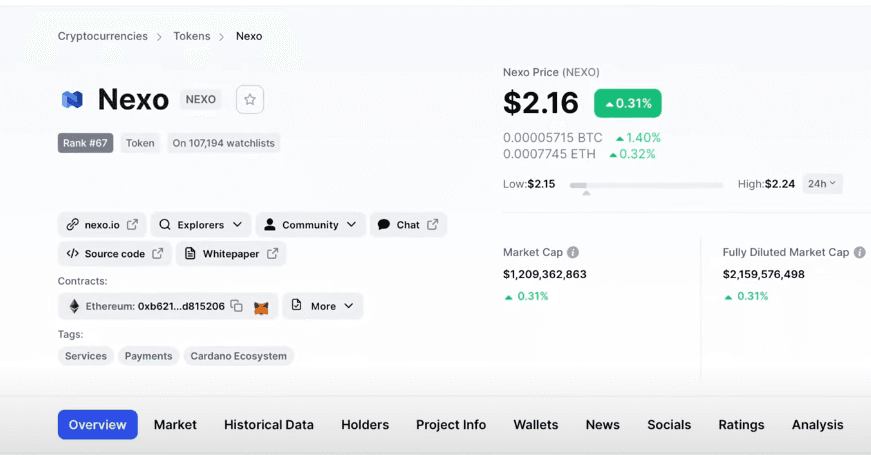This screenshot has width=871, height=455.
Task: Open the 24h range dropdown
Action: 822,184
